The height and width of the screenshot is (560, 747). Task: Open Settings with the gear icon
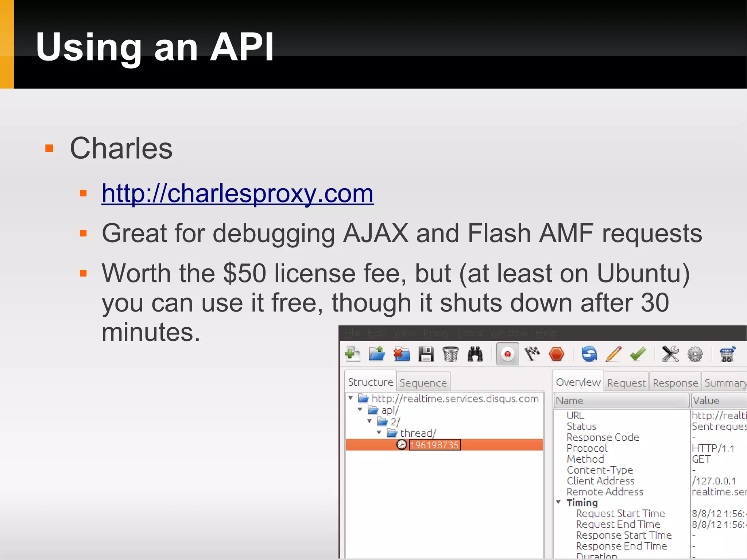695,354
